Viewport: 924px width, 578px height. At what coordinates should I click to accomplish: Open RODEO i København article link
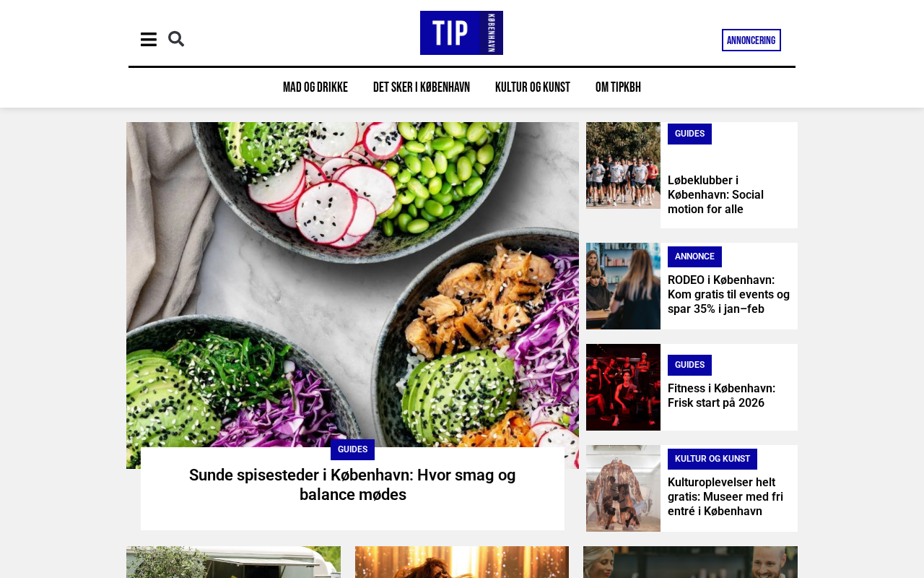click(728, 295)
